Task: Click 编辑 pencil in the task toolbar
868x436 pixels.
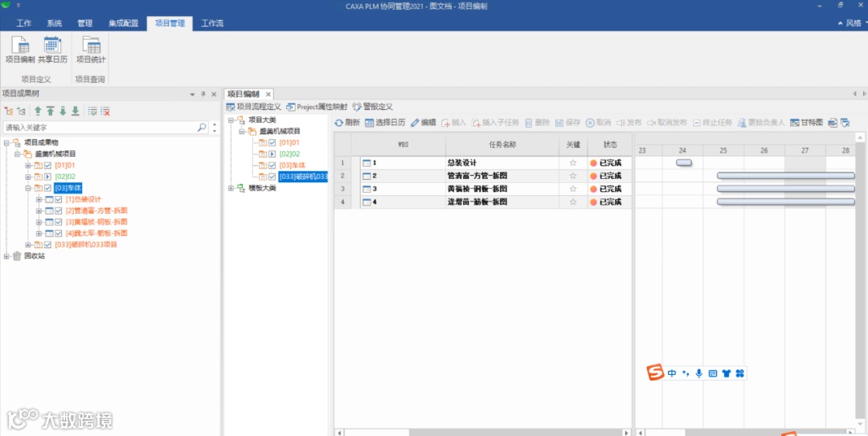Action: pyautogui.click(x=423, y=122)
